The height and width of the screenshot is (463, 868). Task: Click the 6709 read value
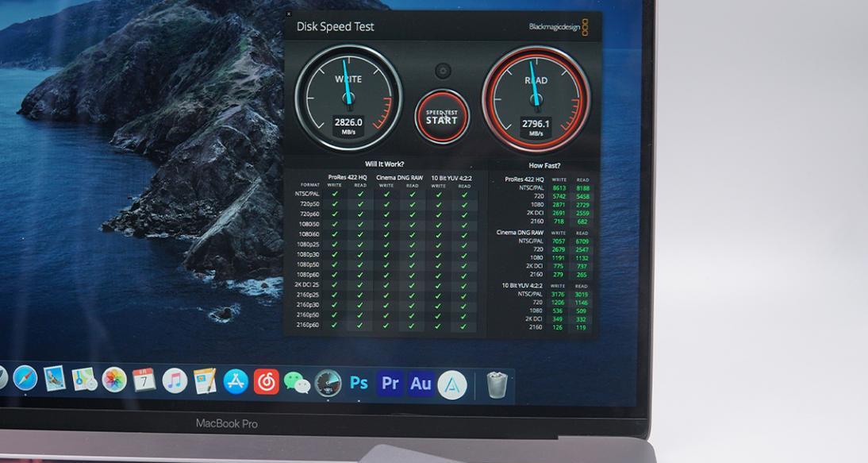click(x=582, y=241)
